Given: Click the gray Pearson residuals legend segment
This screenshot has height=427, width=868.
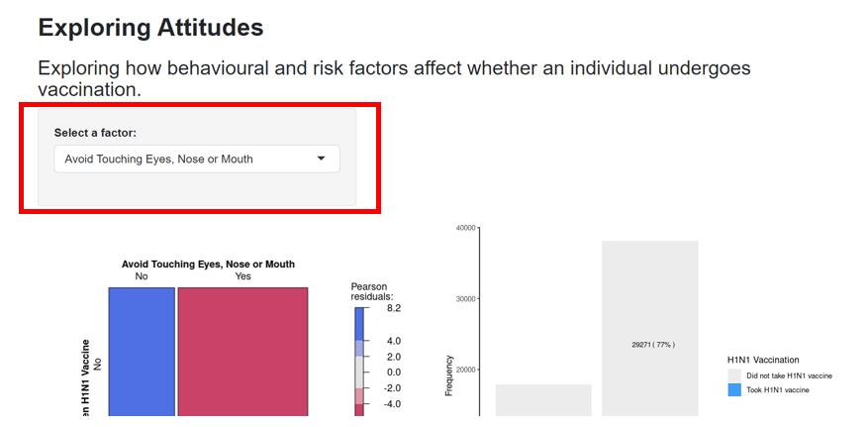Looking at the screenshot, I should click(360, 372).
